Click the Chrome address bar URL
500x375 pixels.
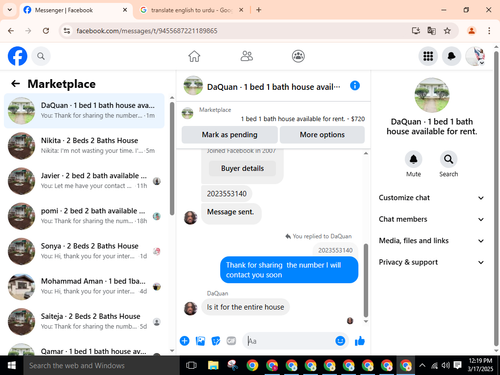[x=147, y=31]
